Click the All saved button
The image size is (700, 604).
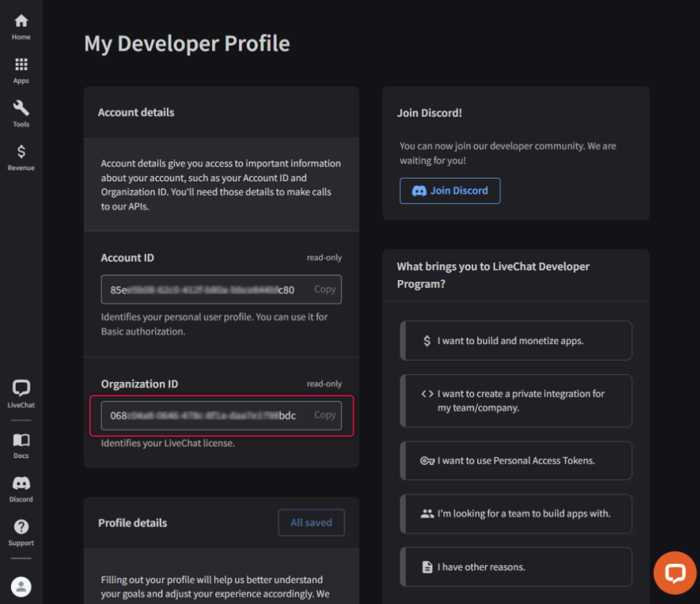[311, 523]
